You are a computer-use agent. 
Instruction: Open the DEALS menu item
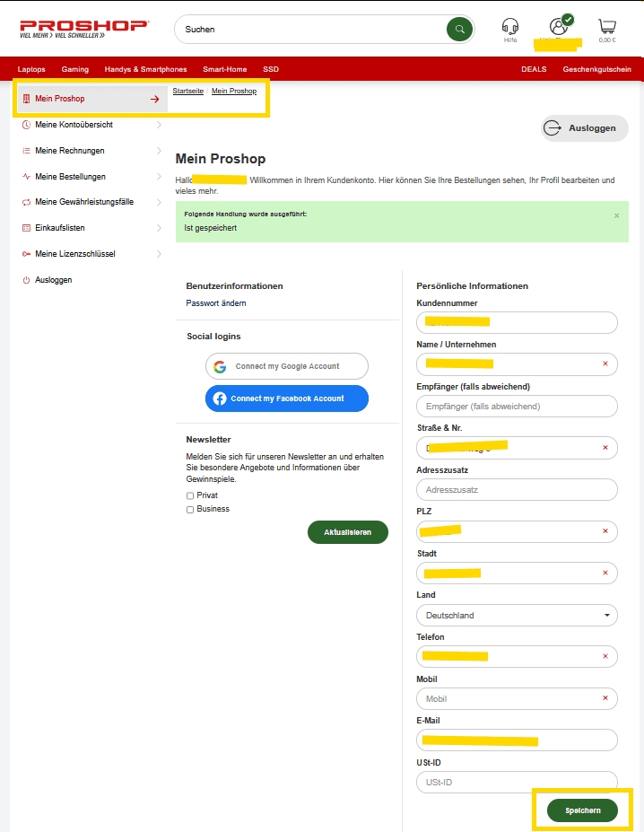tap(535, 69)
